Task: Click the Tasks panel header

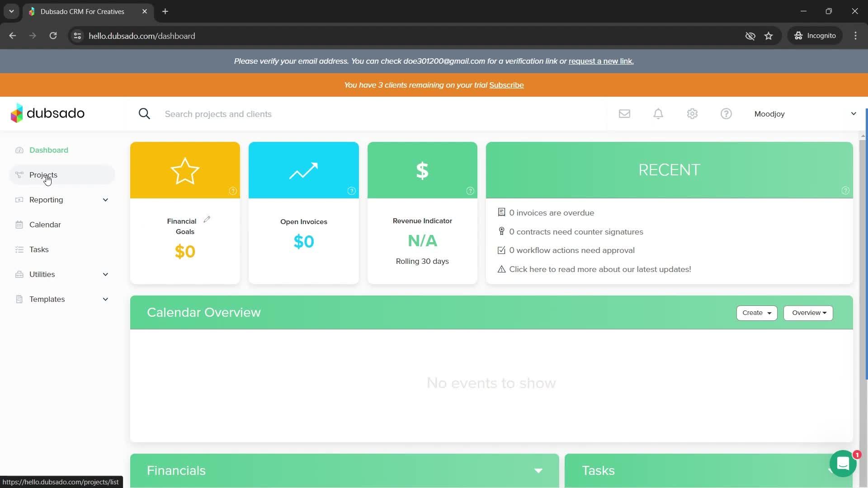Action: pos(709,470)
